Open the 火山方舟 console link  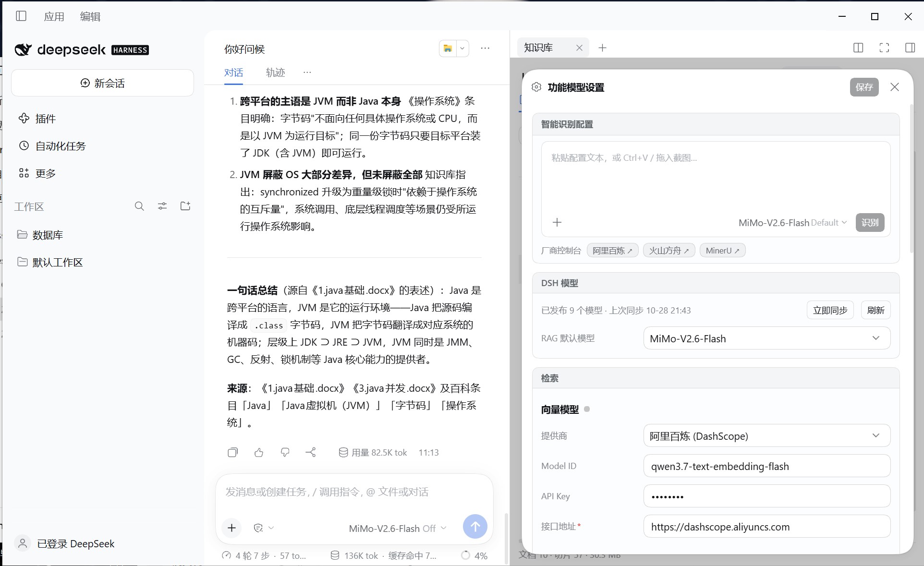click(669, 251)
